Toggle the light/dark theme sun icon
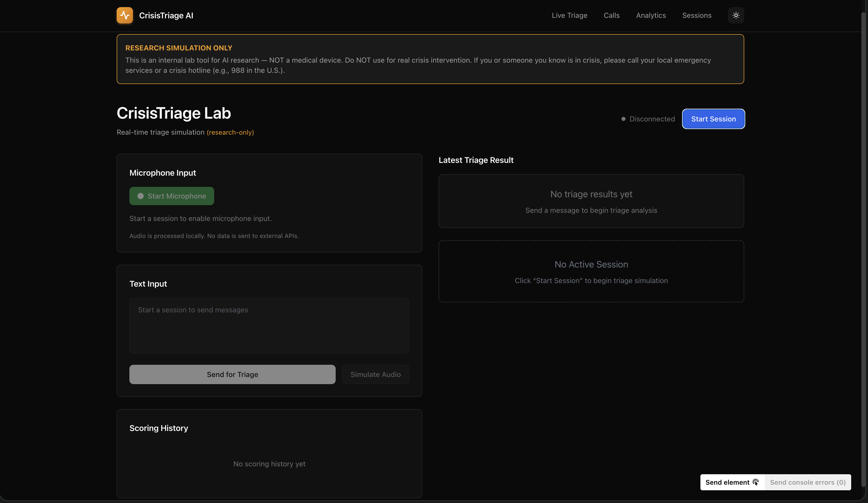The height and width of the screenshot is (503, 868). 736,15
